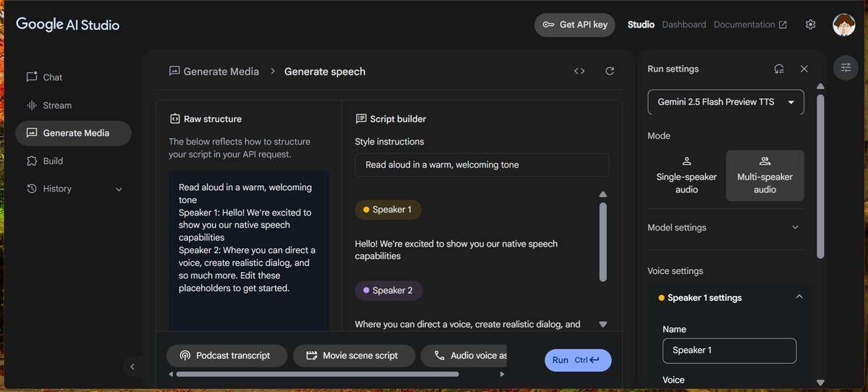Click the speaker Name input field

point(729,351)
